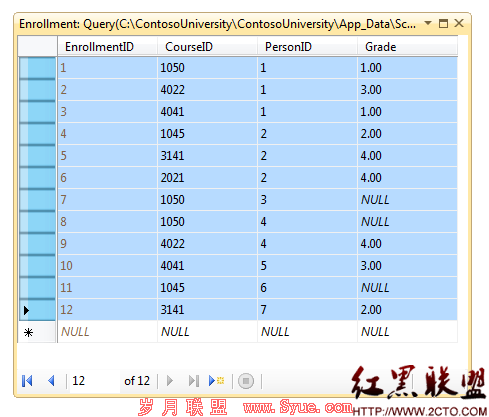
Task: Click the move to new row icon
Action: (216, 381)
